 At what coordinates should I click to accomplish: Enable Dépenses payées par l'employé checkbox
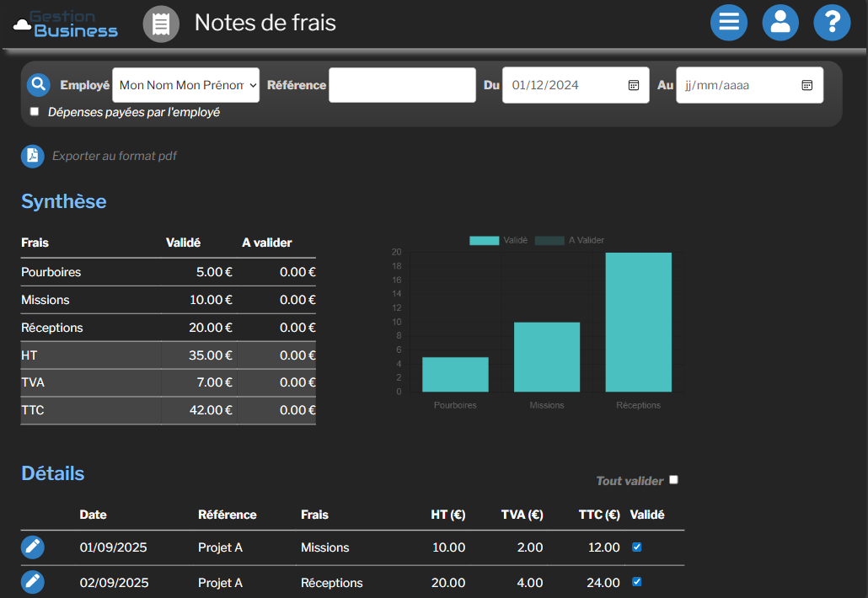(35, 111)
